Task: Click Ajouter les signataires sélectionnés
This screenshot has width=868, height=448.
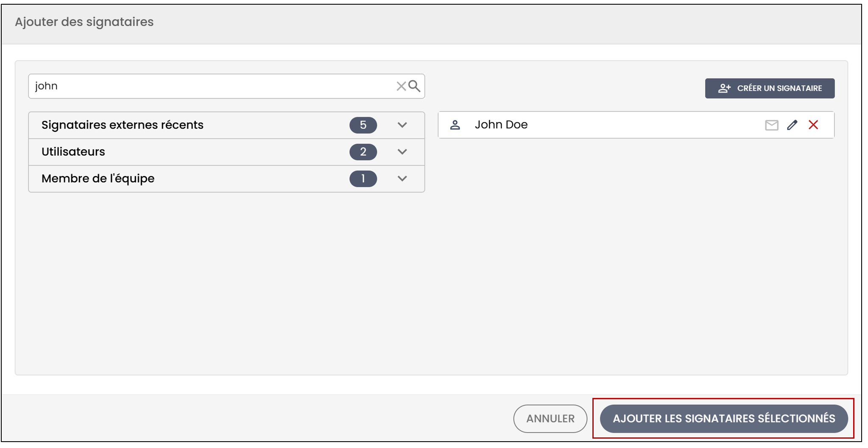Action: tap(724, 418)
